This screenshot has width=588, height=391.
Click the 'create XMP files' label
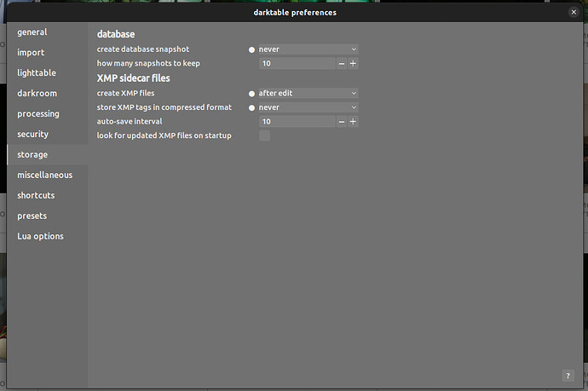[x=125, y=93]
